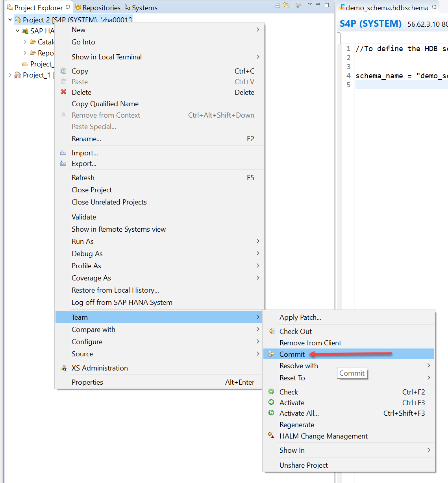The width and height of the screenshot is (448, 483).
Task: Open the Source submenu
Action: click(x=159, y=354)
